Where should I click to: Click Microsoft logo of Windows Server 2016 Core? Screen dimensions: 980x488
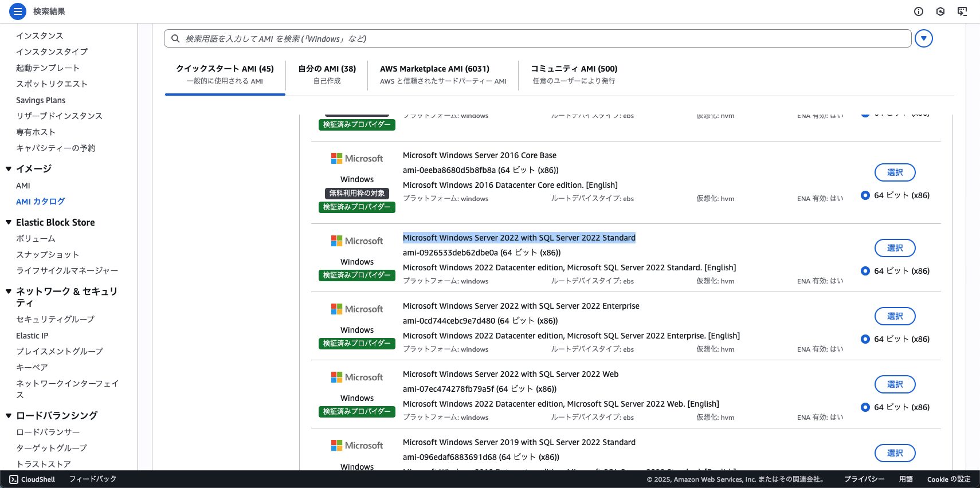click(x=357, y=159)
